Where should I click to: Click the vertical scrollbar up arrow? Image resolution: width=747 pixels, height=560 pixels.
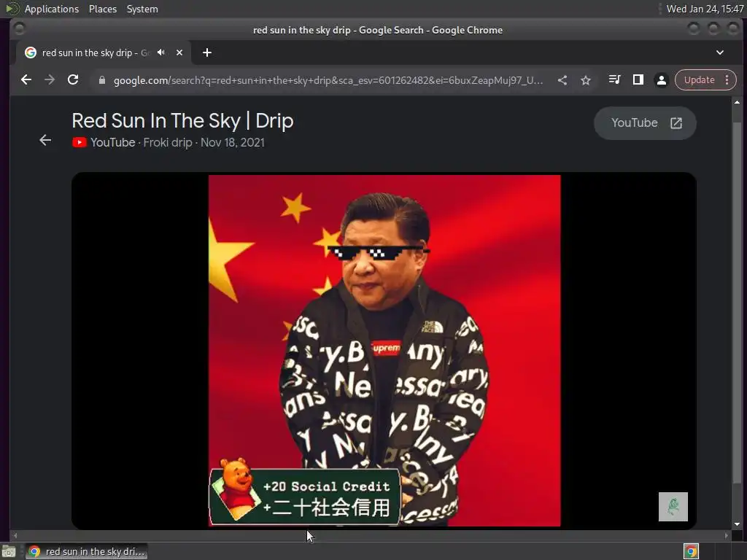point(737,102)
